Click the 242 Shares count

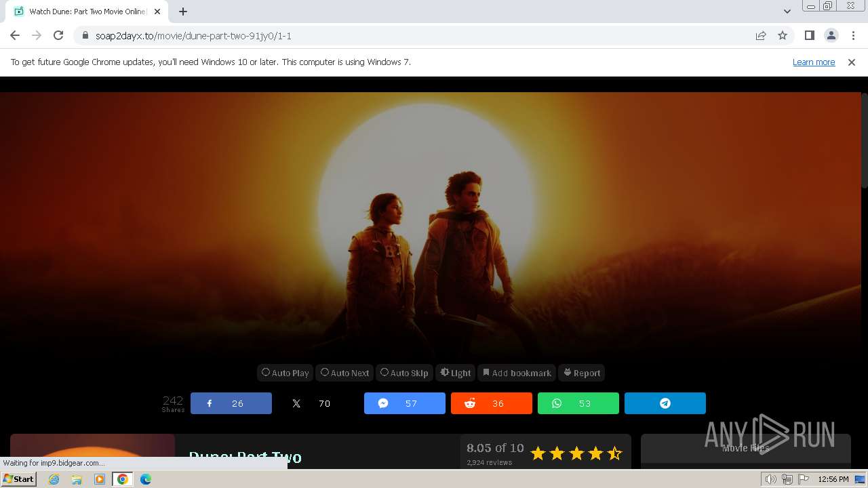point(173,403)
